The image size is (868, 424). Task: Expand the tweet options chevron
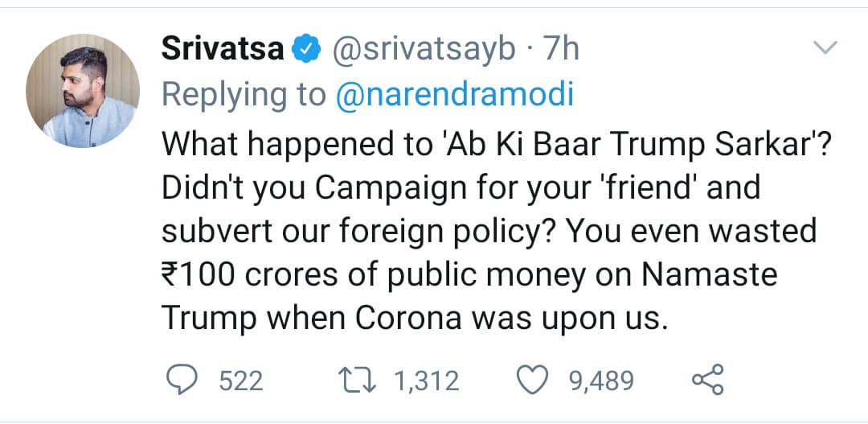(x=825, y=48)
